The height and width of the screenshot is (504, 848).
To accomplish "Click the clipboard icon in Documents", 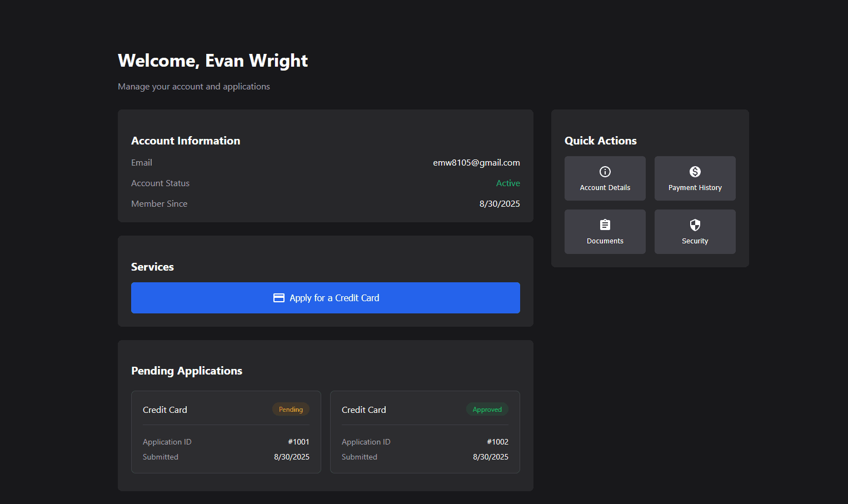I will 605,225.
